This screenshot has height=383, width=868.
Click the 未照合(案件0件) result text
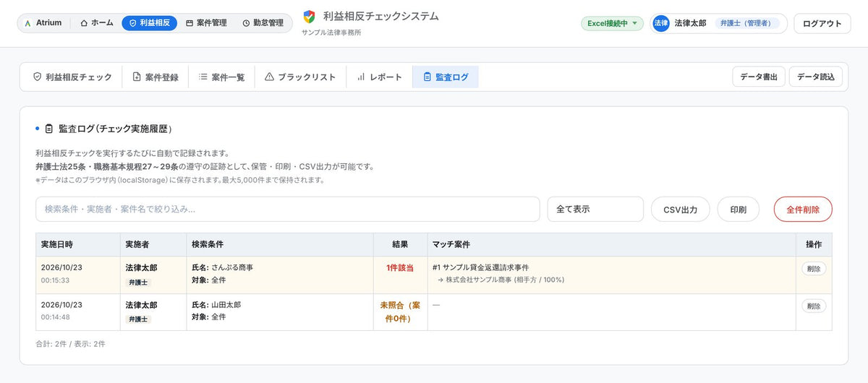click(400, 311)
